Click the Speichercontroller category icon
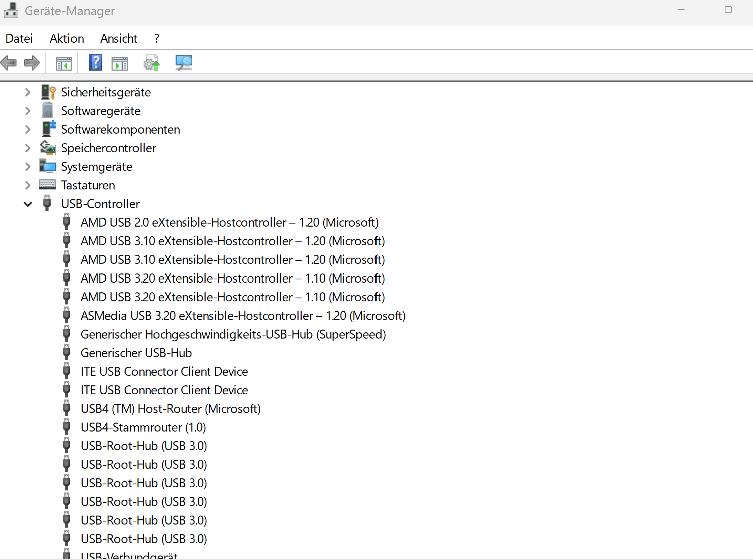 [48, 148]
